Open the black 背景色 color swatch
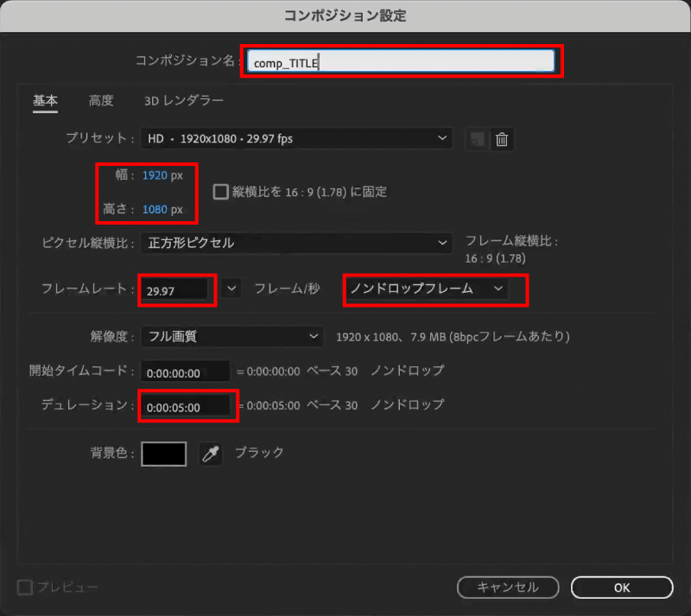The image size is (691, 616). click(163, 454)
